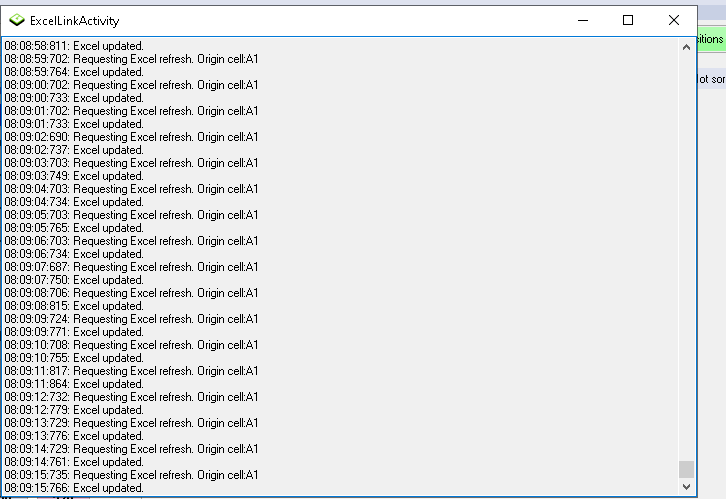Select log line 08:09:08:815 Excel updated

tap(74, 306)
